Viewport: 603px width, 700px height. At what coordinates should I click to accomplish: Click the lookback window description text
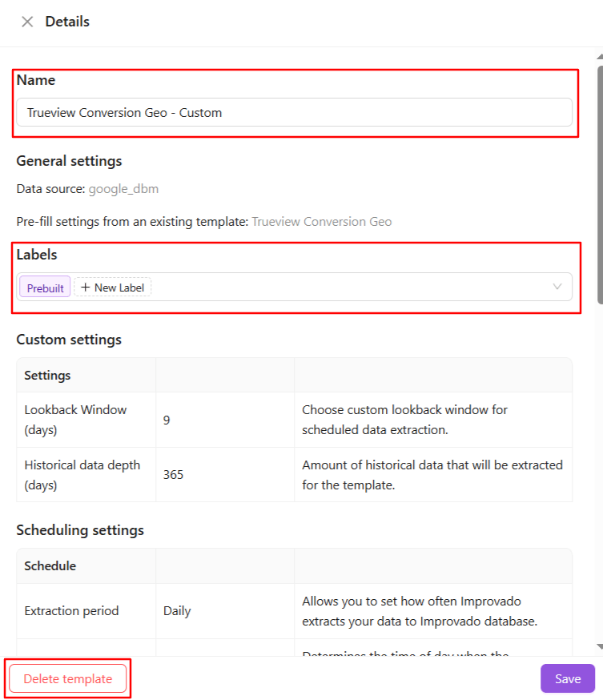404,420
